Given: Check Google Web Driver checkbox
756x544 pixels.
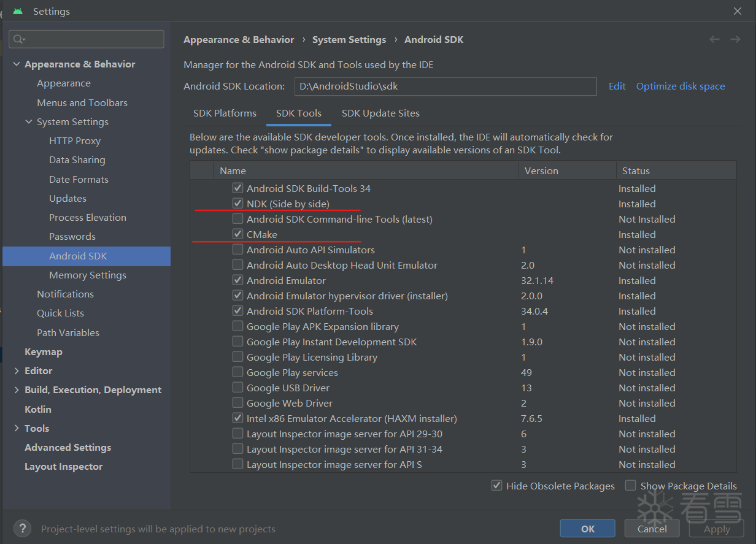Looking at the screenshot, I should click(237, 403).
